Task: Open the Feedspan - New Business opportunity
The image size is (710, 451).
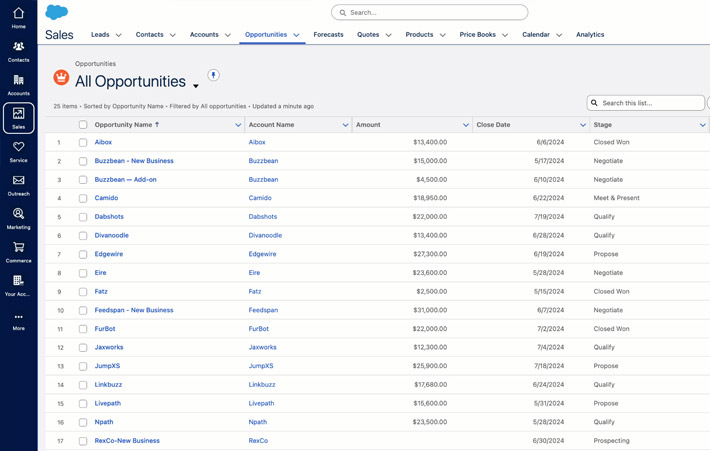Action: click(134, 310)
